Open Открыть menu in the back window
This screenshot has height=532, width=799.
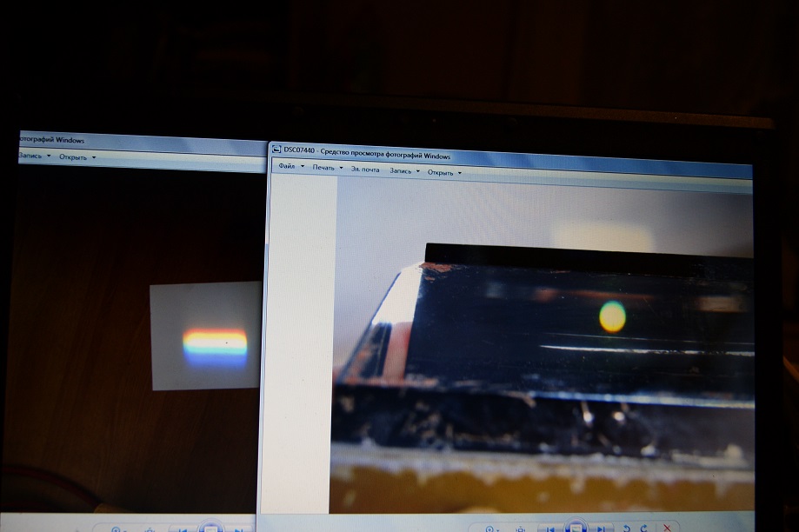click(x=73, y=157)
